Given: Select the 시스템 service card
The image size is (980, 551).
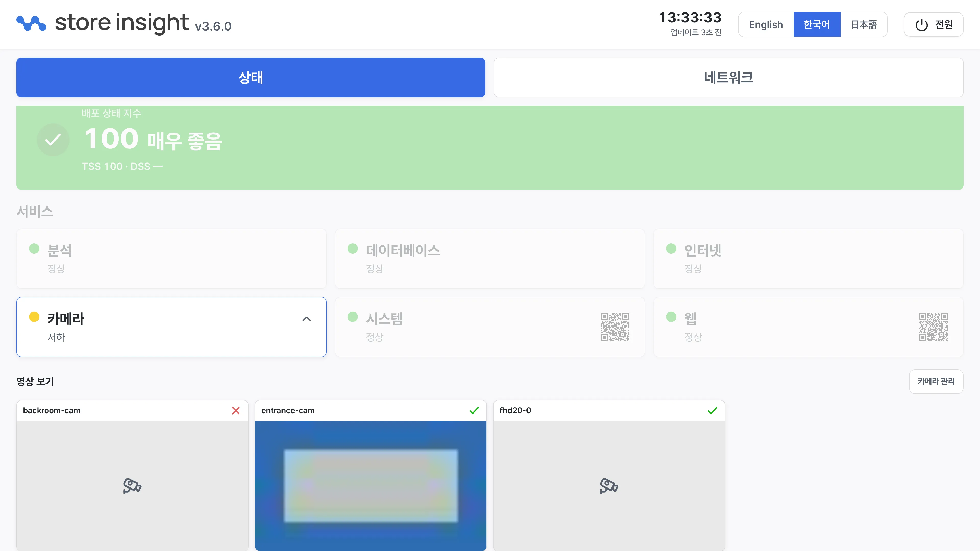Looking at the screenshot, I should click(490, 327).
